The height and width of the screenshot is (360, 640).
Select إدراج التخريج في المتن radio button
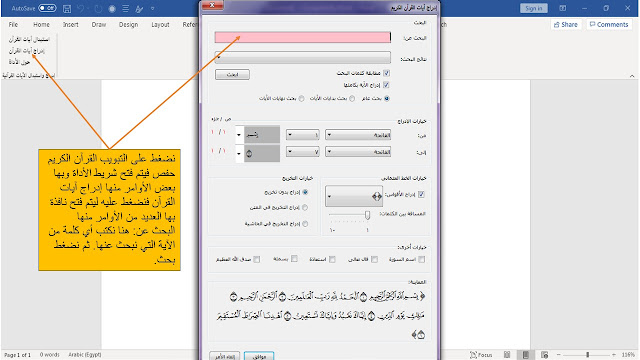(305, 207)
